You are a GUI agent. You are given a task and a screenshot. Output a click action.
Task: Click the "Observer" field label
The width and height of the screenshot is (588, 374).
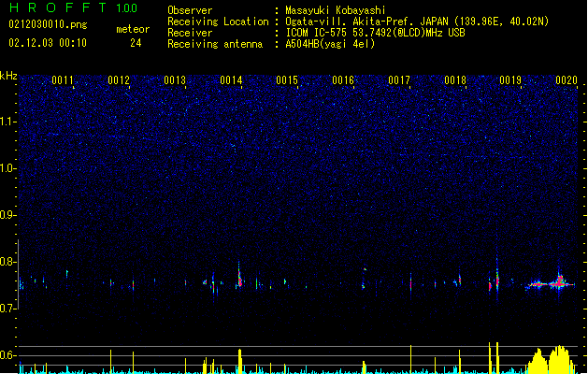tap(190, 10)
